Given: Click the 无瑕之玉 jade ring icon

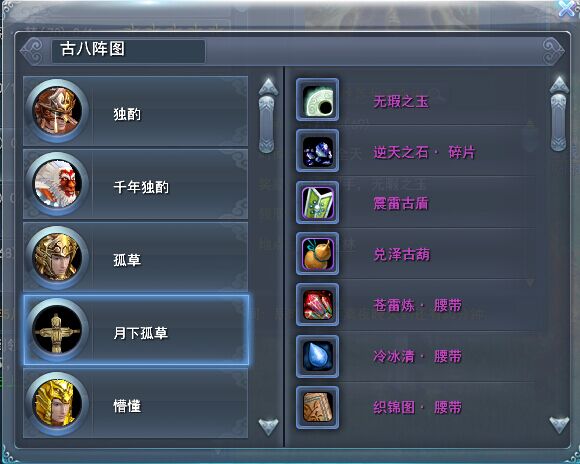Looking at the screenshot, I should 317,100.
